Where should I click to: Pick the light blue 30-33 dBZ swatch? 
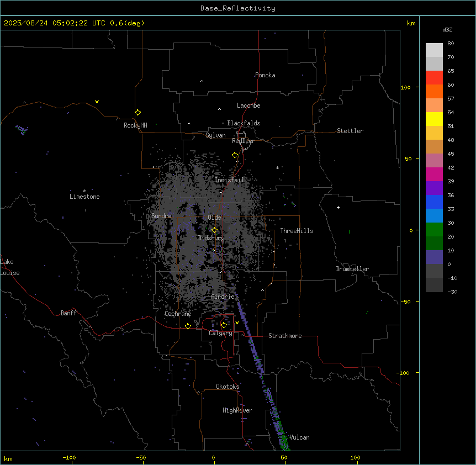pyautogui.click(x=434, y=216)
